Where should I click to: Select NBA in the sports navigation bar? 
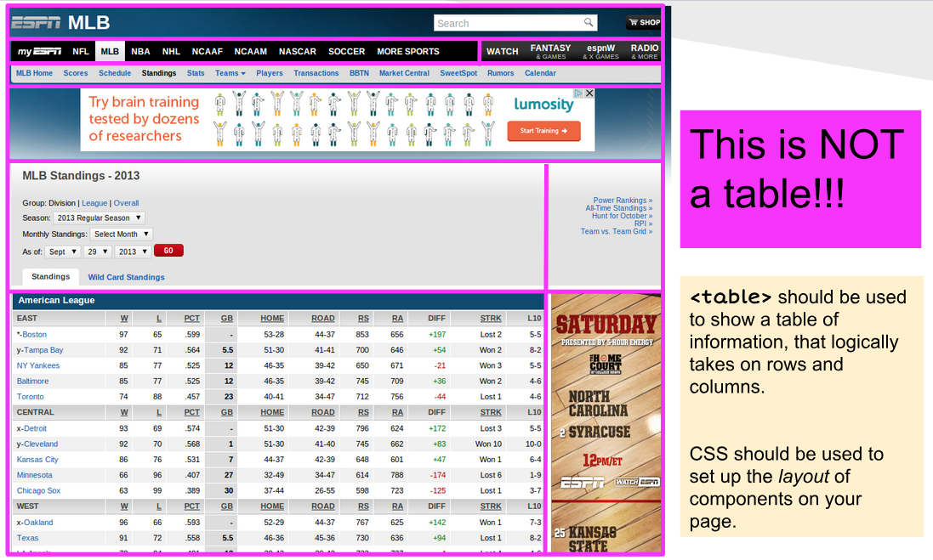(x=140, y=52)
